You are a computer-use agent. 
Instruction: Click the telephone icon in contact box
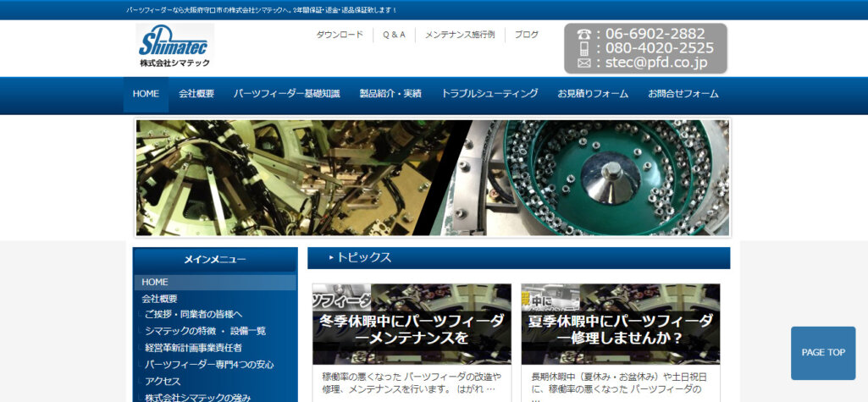(583, 35)
